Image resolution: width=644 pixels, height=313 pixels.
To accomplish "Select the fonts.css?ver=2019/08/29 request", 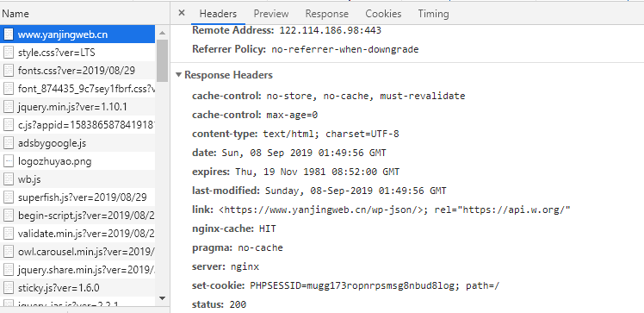I will tap(77, 71).
